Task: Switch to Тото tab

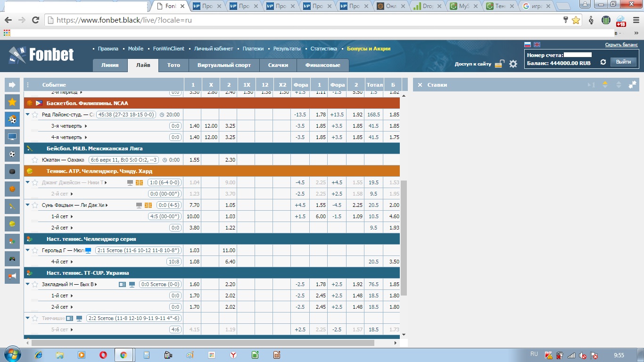Action: coord(173,65)
